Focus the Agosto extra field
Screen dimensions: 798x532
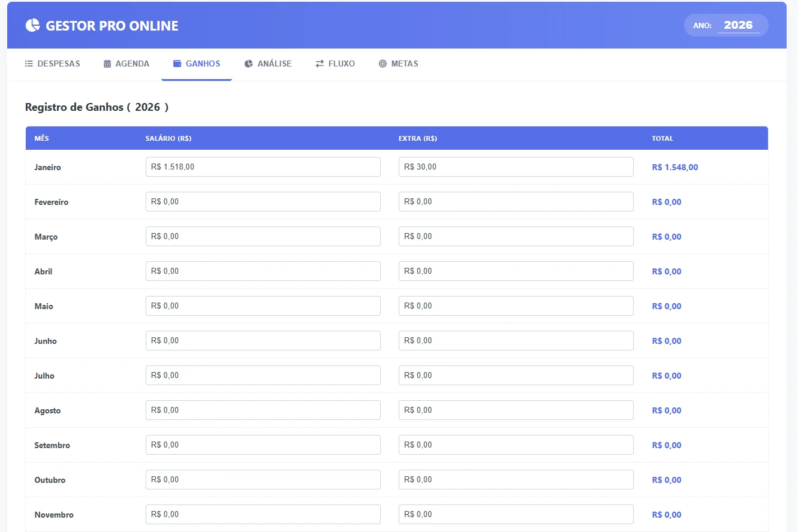pos(516,410)
